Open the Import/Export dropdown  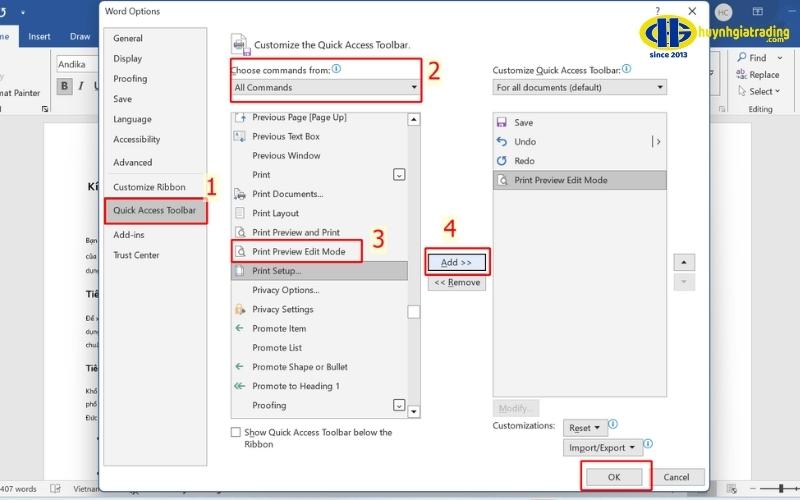coord(602,447)
